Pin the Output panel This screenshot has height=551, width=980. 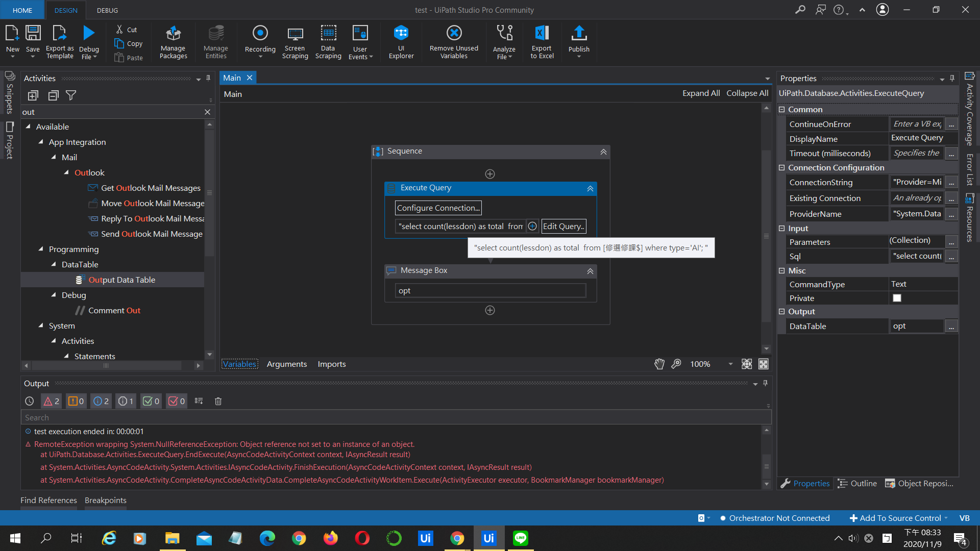765,383
